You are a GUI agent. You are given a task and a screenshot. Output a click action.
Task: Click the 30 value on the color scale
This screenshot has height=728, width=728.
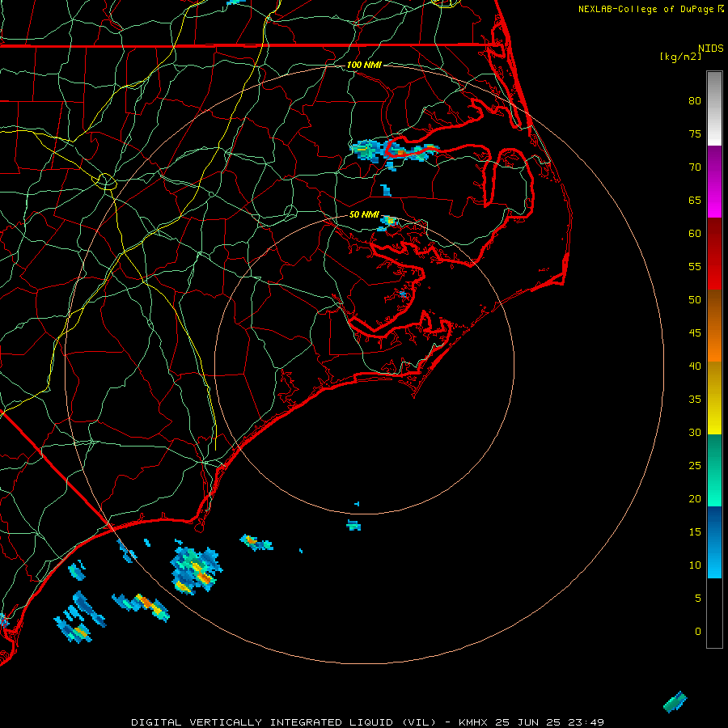click(x=695, y=432)
